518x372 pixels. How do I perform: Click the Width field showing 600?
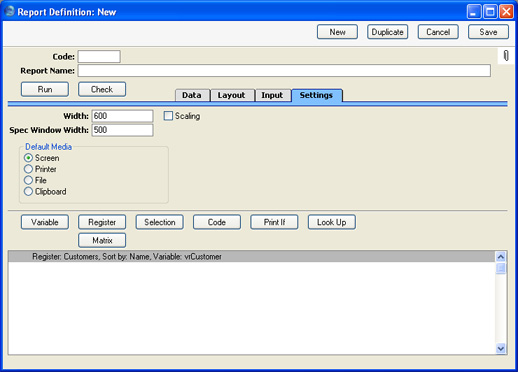(122, 116)
